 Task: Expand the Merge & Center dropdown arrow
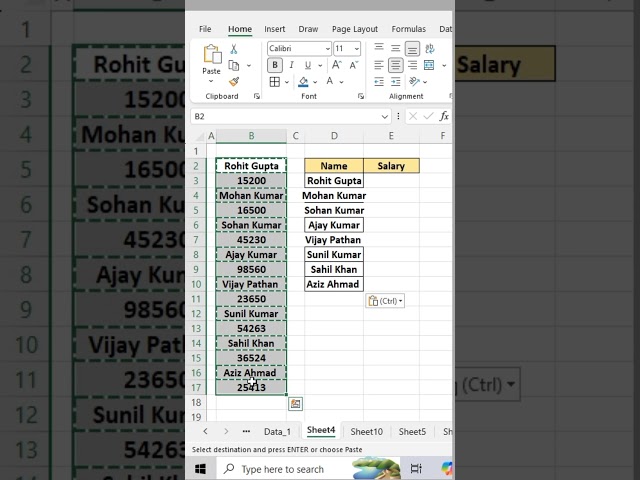444,65
